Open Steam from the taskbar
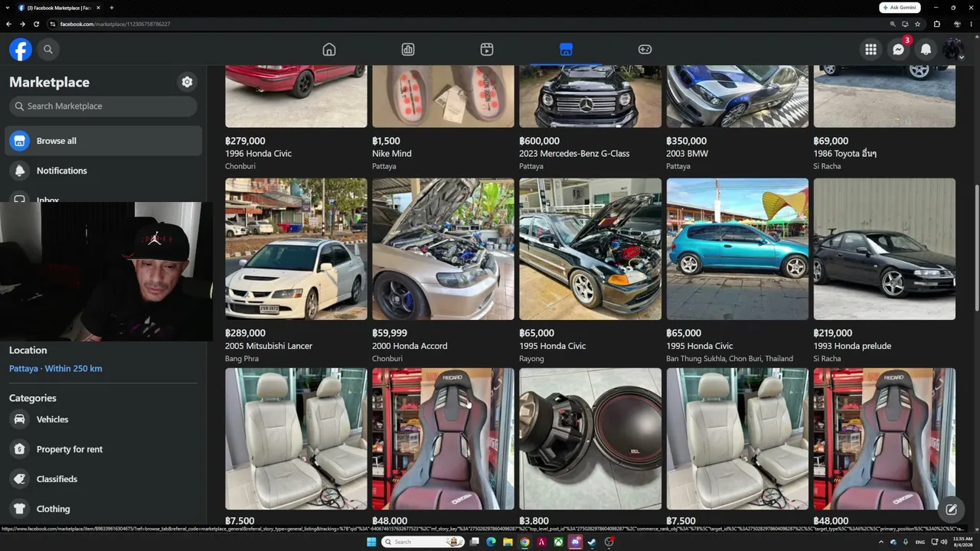Screen dimensions: 980x551 tap(592, 542)
